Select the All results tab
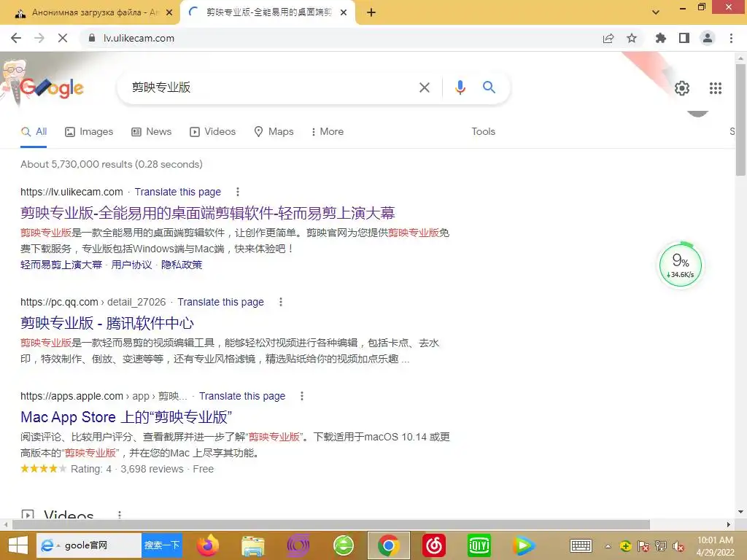This screenshot has width=747, height=560. click(x=34, y=132)
